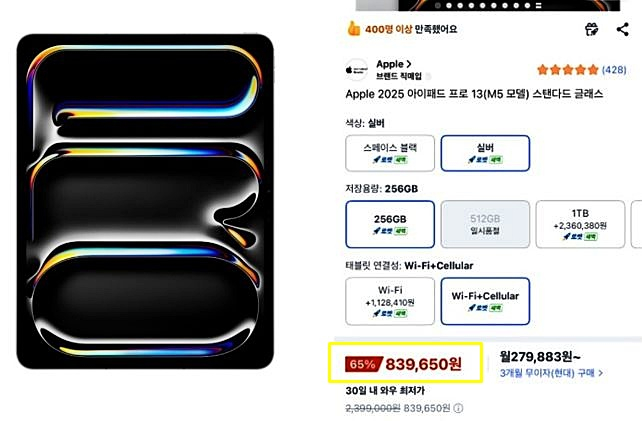
Task: Expand 3개월 무이자(현대) 구매 installment link
Action: [551, 373]
